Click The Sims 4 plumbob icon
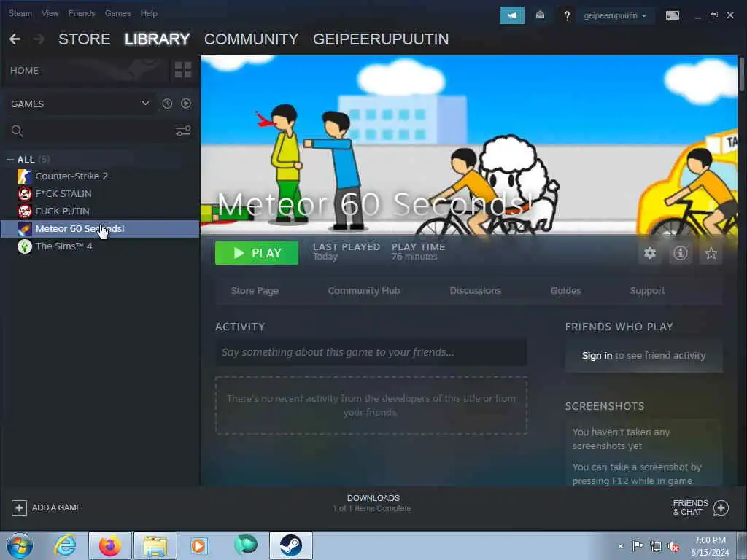 (24, 246)
